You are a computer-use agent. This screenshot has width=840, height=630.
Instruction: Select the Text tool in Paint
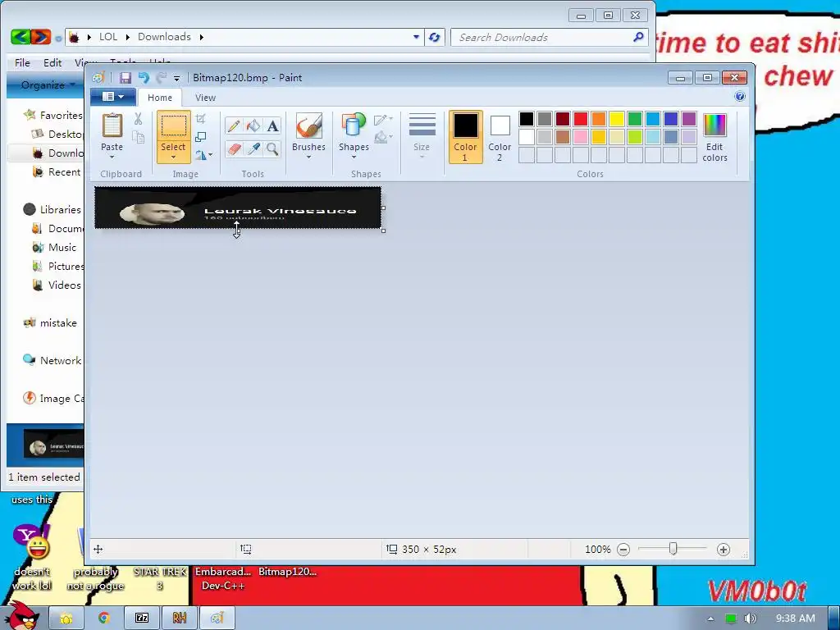coord(272,126)
